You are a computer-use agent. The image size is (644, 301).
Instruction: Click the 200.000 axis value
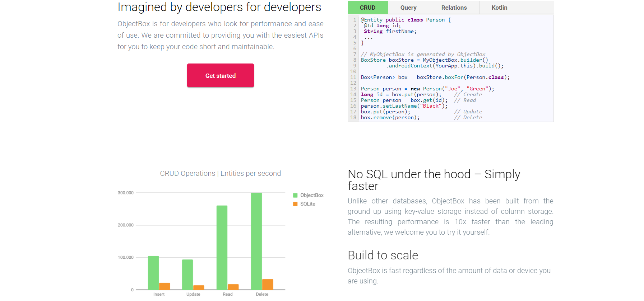pos(125,225)
